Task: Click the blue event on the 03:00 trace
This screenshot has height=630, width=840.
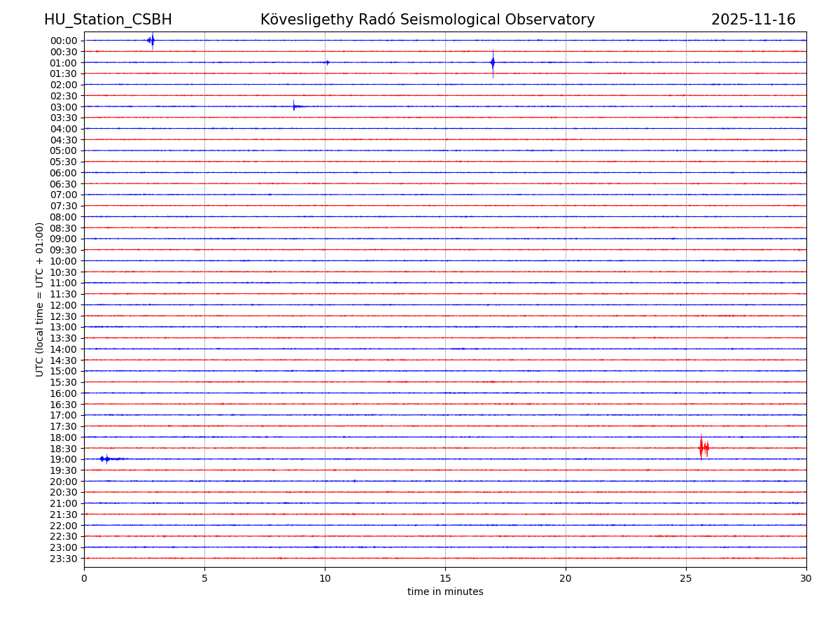Action: [295, 106]
